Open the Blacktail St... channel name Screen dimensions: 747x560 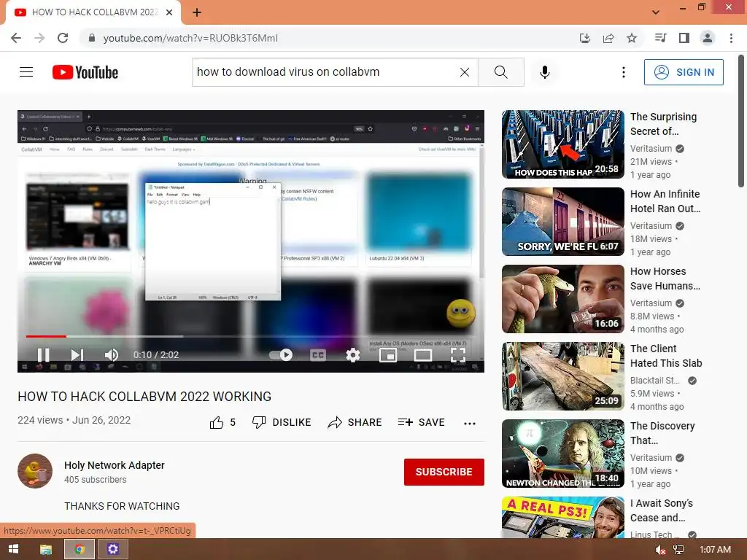tap(654, 381)
